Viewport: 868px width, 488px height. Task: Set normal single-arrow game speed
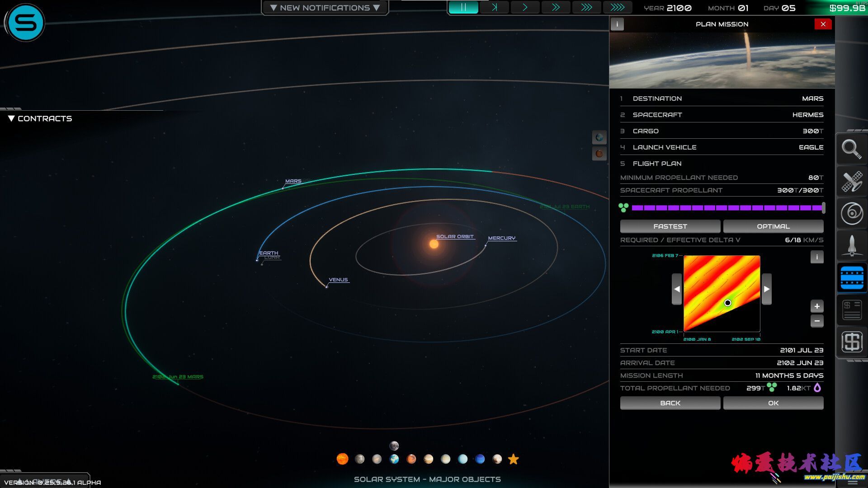click(x=525, y=7)
